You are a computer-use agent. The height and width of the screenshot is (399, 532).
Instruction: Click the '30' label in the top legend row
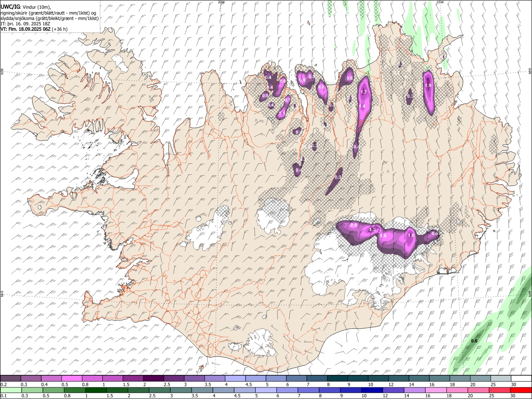tap(513, 384)
